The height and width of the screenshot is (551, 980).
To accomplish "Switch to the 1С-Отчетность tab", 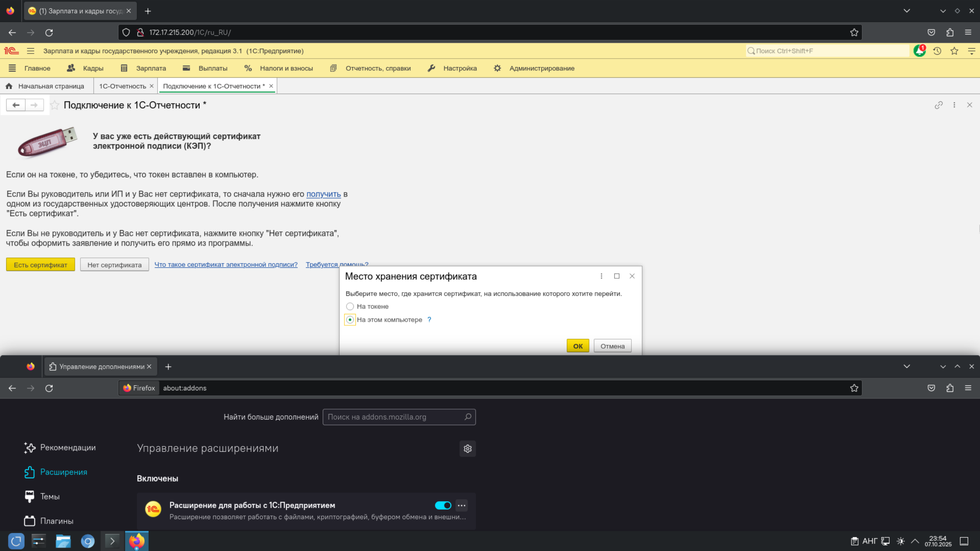I will point(122,86).
